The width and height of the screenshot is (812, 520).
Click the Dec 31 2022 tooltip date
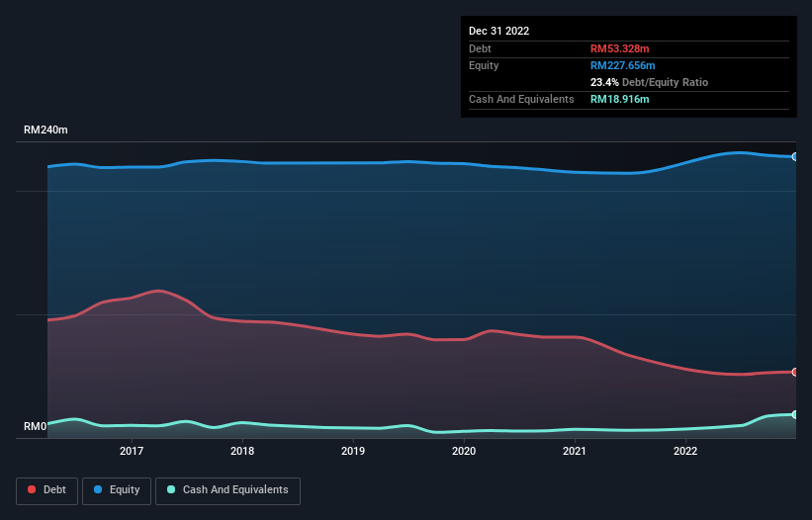click(x=499, y=31)
